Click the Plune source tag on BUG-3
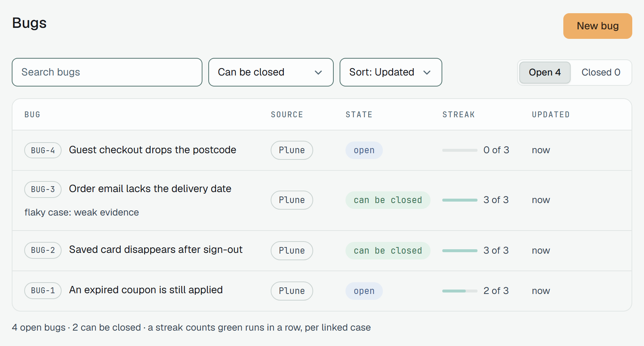This screenshot has width=644, height=346. tap(292, 200)
